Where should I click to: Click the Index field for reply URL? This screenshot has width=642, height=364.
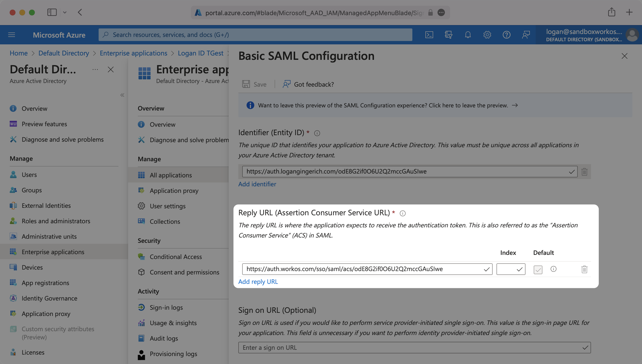[507, 269]
